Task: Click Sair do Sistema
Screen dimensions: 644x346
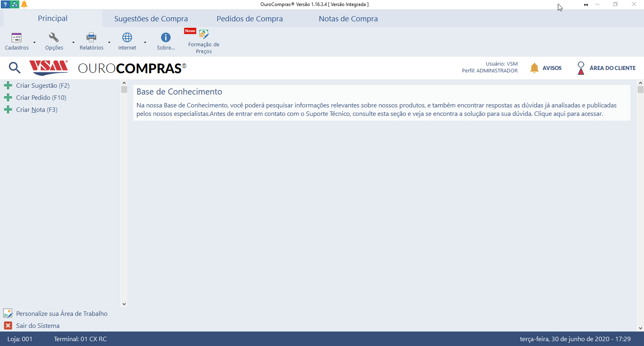Action: coord(37,326)
